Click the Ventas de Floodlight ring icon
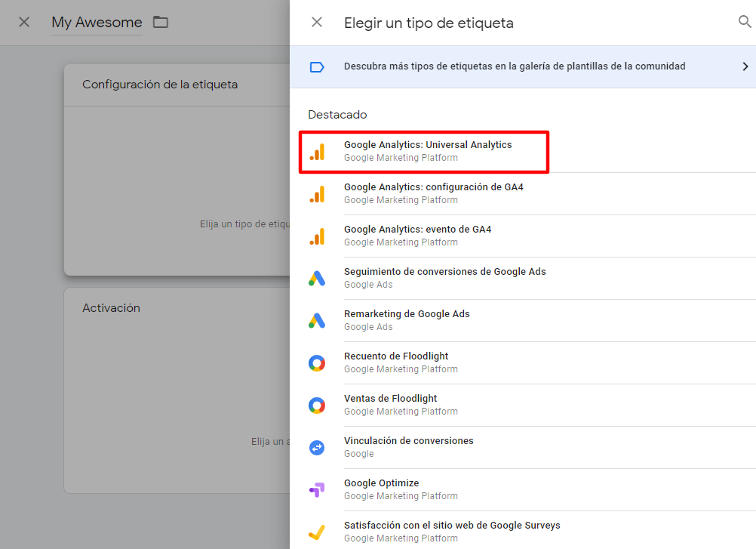The image size is (756, 549). tap(317, 406)
